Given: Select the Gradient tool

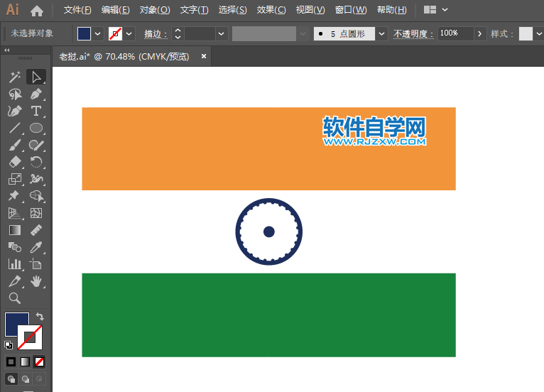Looking at the screenshot, I should pyautogui.click(x=14, y=230).
